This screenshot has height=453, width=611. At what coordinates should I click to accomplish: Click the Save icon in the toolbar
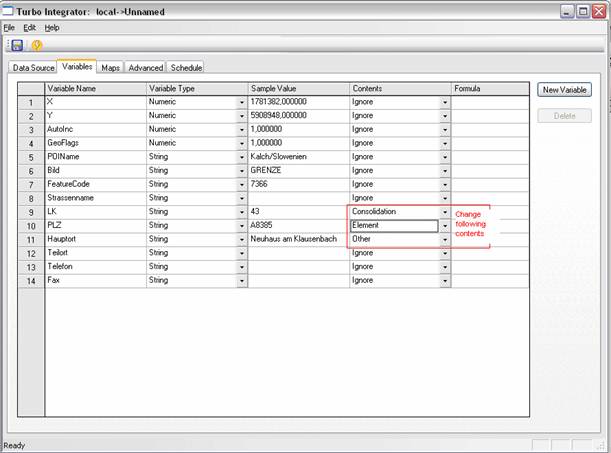pyautogui.click(x=17, y=46)
